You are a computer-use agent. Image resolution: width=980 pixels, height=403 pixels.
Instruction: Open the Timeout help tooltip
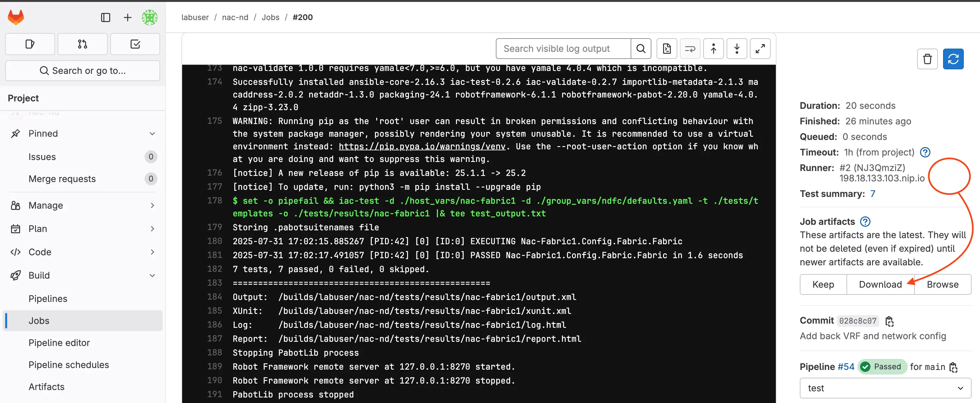click(x=926, y=152)
